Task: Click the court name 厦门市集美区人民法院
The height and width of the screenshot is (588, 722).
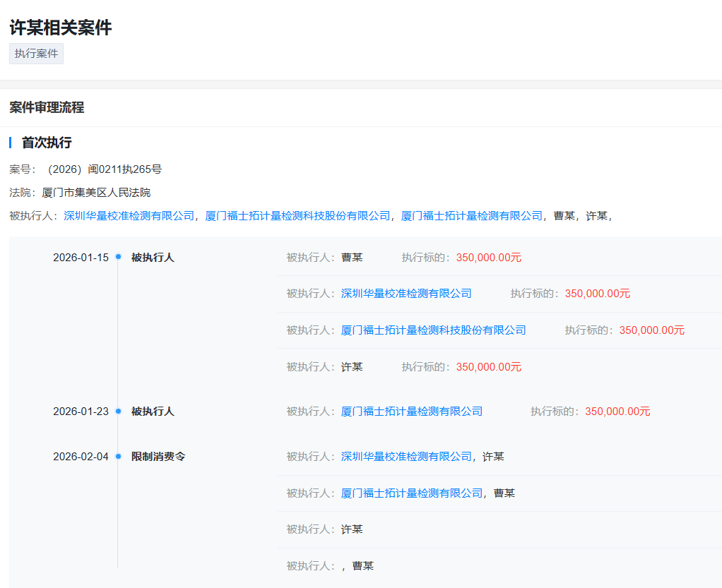Action: [96, 193]
